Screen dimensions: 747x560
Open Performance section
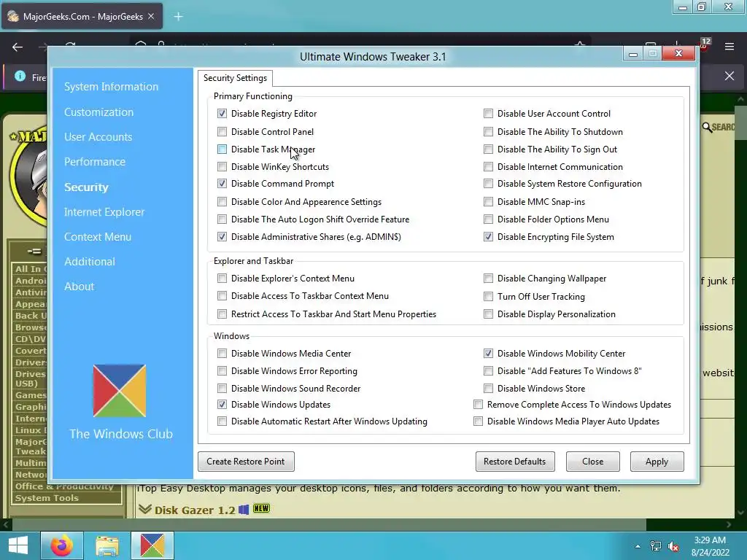(95, 161)
